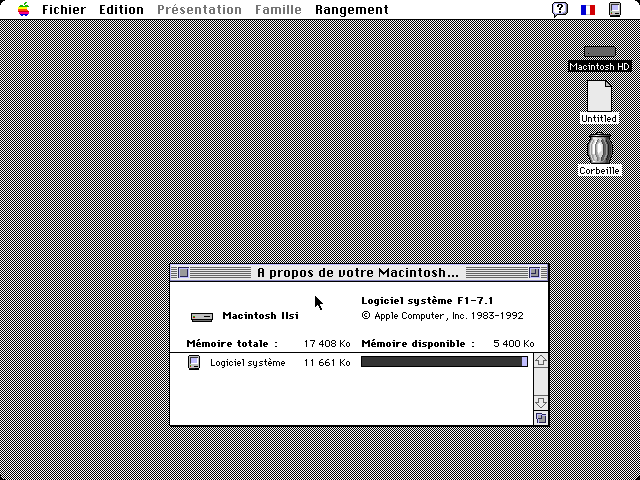Click the 5 400 Ko available memory value
Viewport: 640px width, 480px height.
tap(514, 344)
